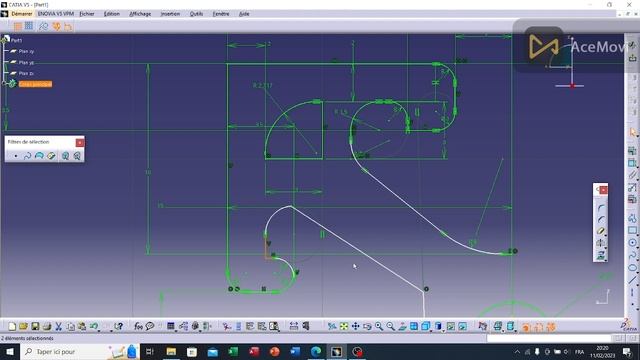The height and width of the screenshot is (360, 640).
Task: Click the Exit Workbench icon on right toolbar
Action: pos(632,57)
